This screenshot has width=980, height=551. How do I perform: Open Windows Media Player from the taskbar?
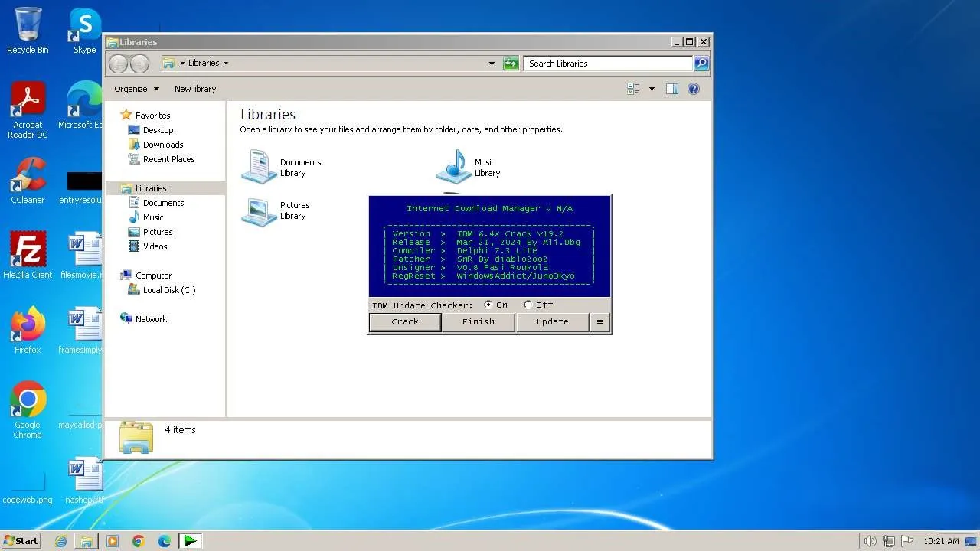click(x=113, y=541)
